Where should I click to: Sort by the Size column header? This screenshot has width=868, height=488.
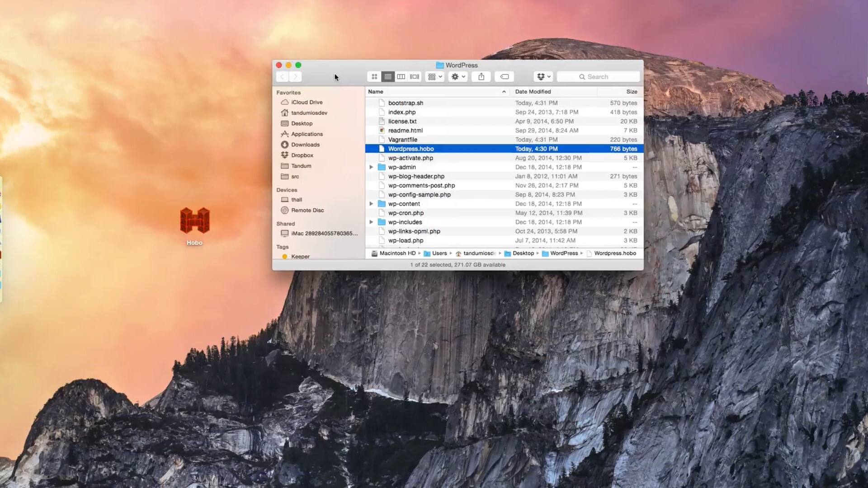click(620, 92)
